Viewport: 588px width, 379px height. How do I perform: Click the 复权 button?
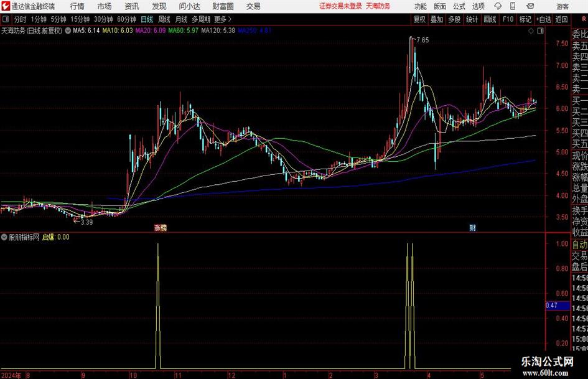point(419,19)
